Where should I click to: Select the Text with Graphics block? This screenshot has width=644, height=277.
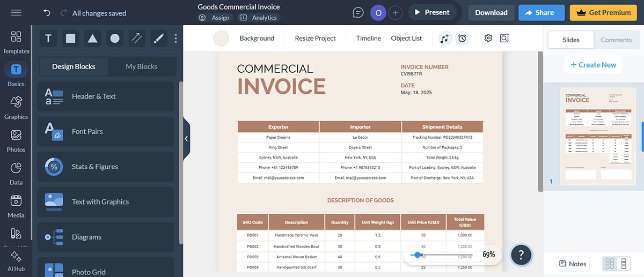click(x=107, y=202)
